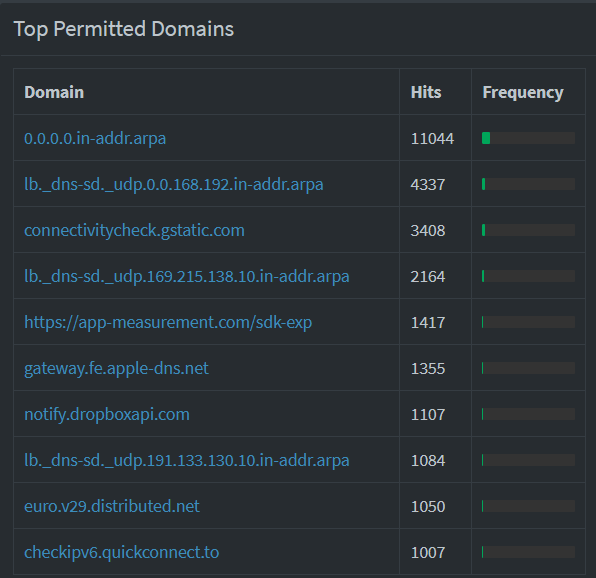Open lb._dns-sd._udp.169.215.138.10.in-addr.arpa link
This screenshot has width=596, height=578.
click(x=187, y=276)
